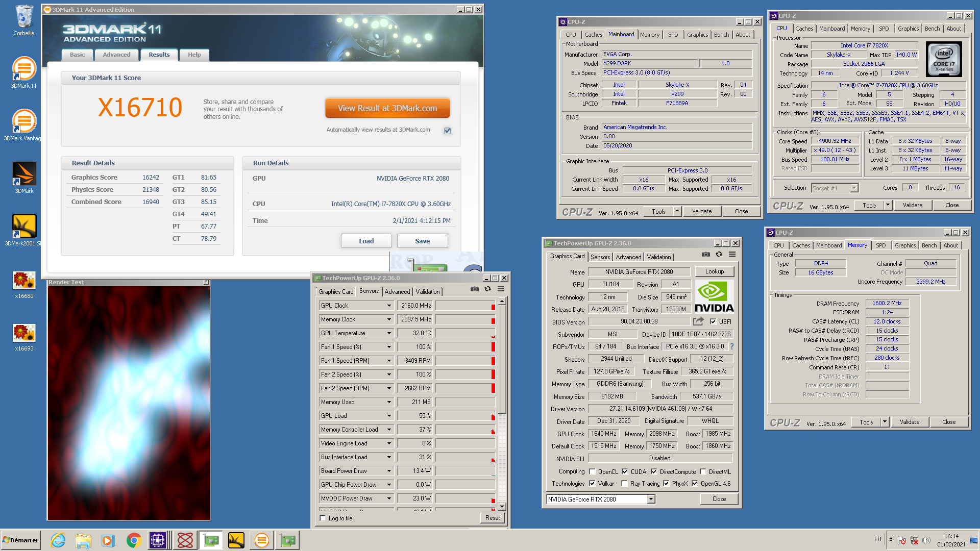Open the 3DMark2001 SE desktop shortcut
Image resolution: width=980 pixels, height=551 pixels.
tap(24, 230)
